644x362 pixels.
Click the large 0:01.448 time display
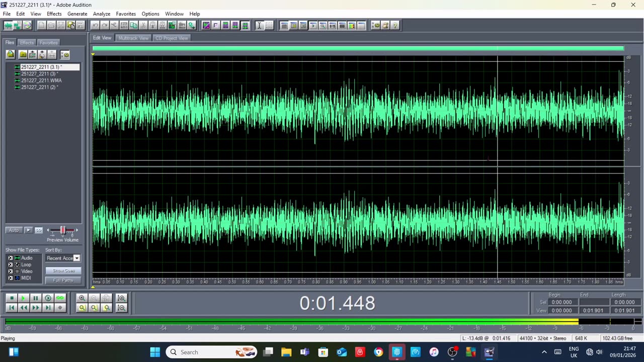[337, 303]
